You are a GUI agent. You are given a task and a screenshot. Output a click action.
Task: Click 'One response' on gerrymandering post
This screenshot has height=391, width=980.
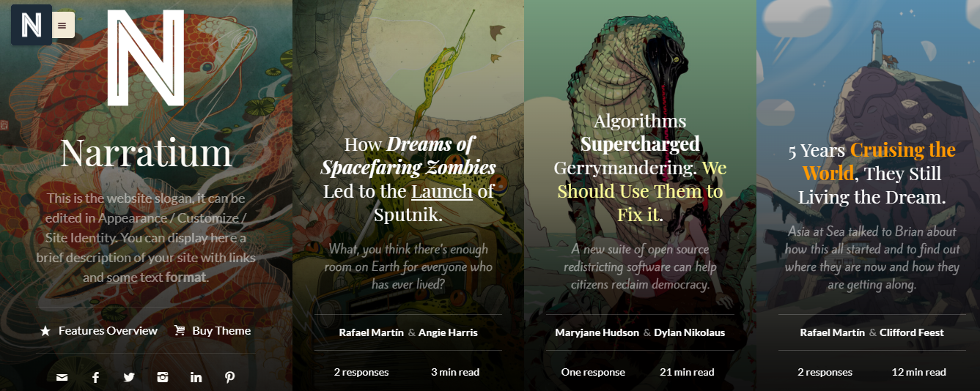click(x=593, y=372)
